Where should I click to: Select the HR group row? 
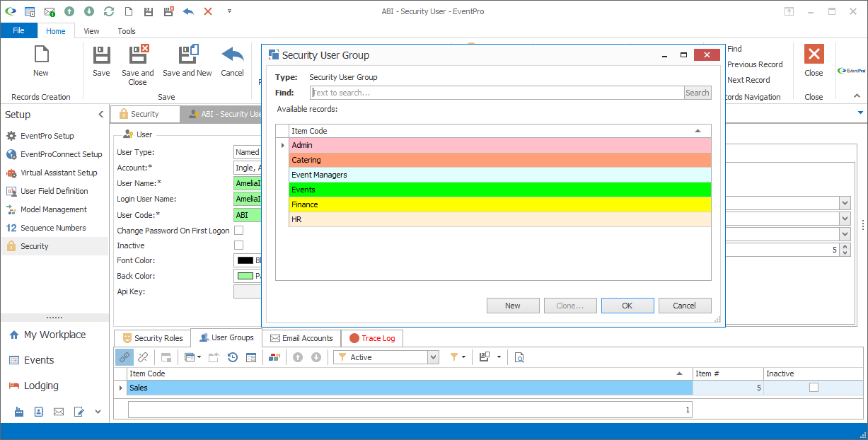[x=499, y=219]
